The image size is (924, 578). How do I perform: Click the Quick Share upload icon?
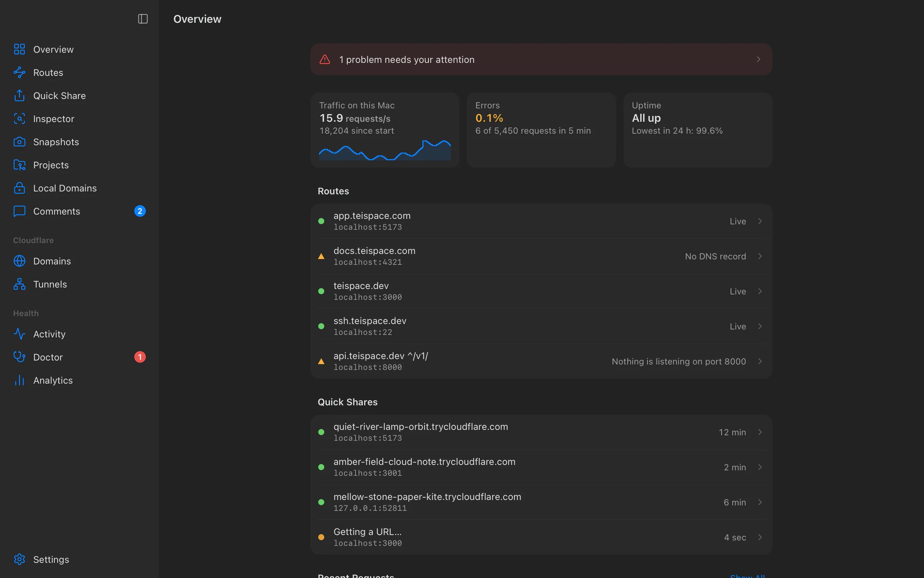pyautogui.click(x=19, y=96)
